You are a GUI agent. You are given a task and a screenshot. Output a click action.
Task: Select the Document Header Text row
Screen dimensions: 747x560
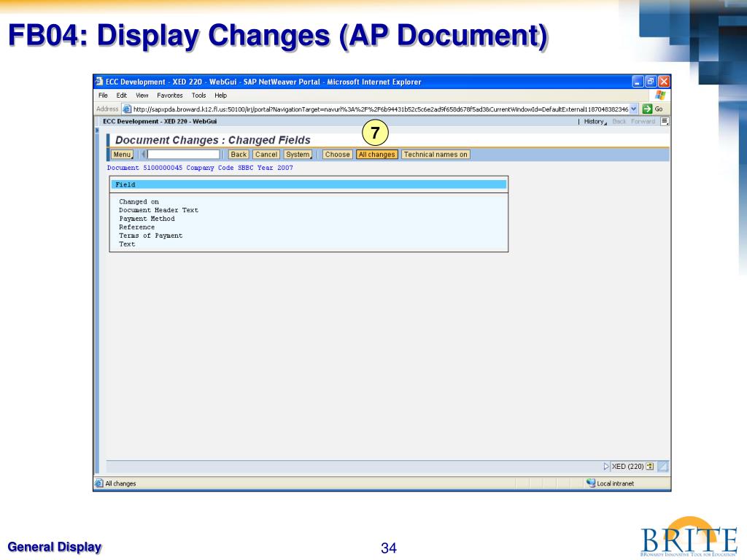pos(158,210)
